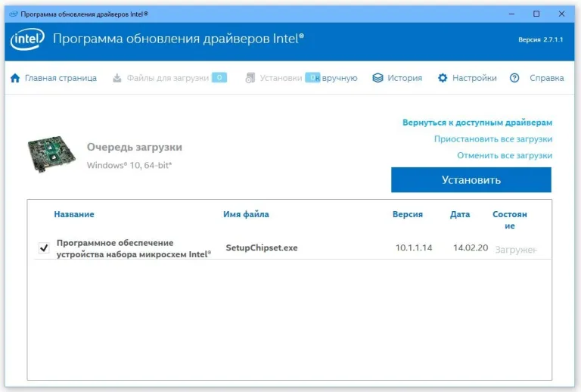Click the Загружен status text
Image resolution: width=581 pixels, height=392 pixels.
pyautogui.click(x=516, y=250)
